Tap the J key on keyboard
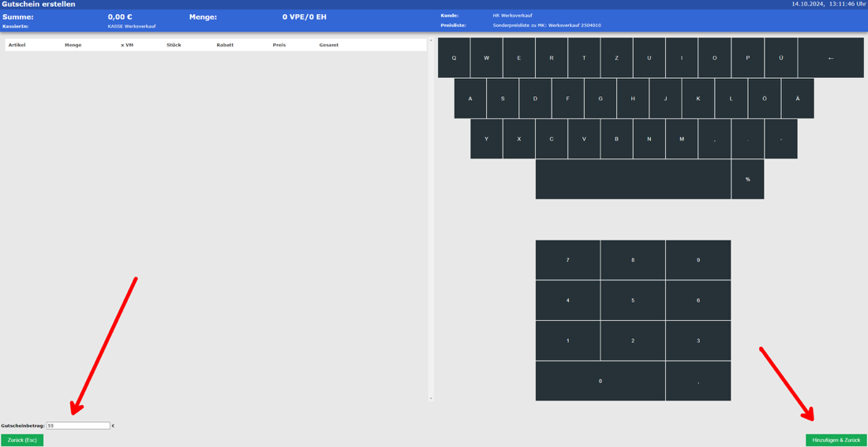The height and width of the screenshot is (447, 868). [665, 99]
